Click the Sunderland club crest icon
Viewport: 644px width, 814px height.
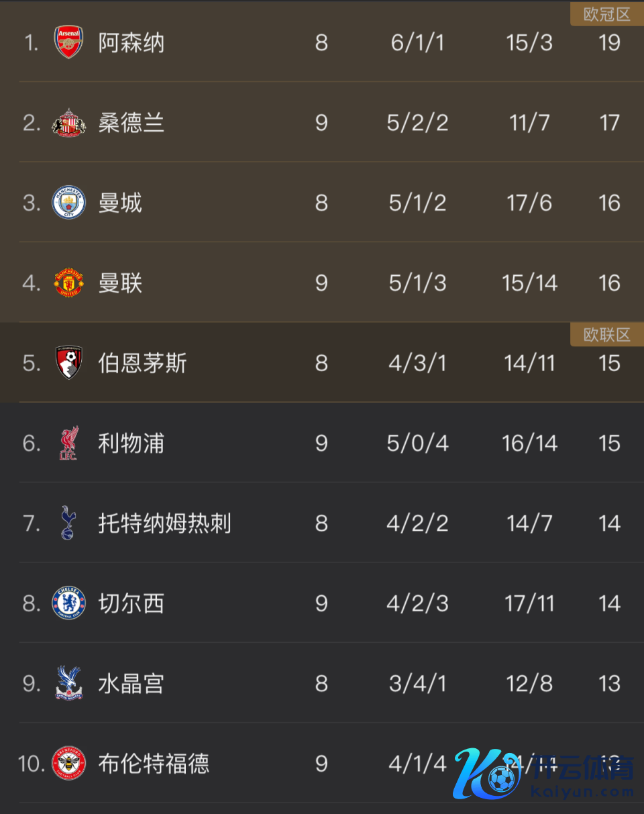click(68, 123)
